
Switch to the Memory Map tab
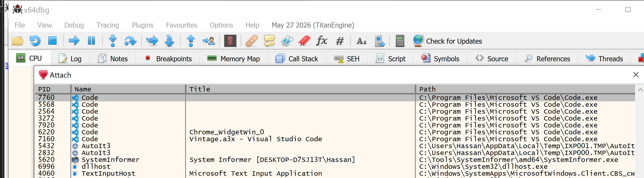coord(234,59)
